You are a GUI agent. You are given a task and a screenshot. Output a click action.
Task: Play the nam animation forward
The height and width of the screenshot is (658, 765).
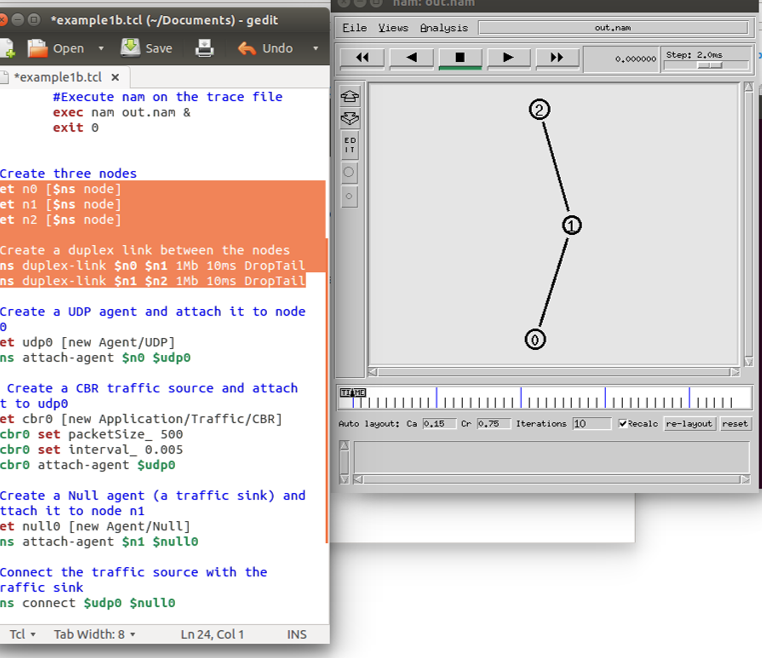pyautogui.click(x=508, y=58)
